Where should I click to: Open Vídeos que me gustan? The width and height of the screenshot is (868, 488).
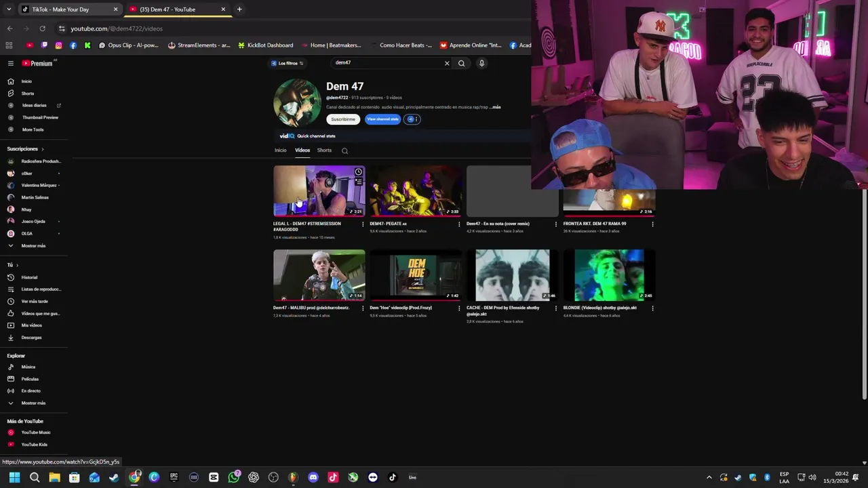click(x=40, y=313)
